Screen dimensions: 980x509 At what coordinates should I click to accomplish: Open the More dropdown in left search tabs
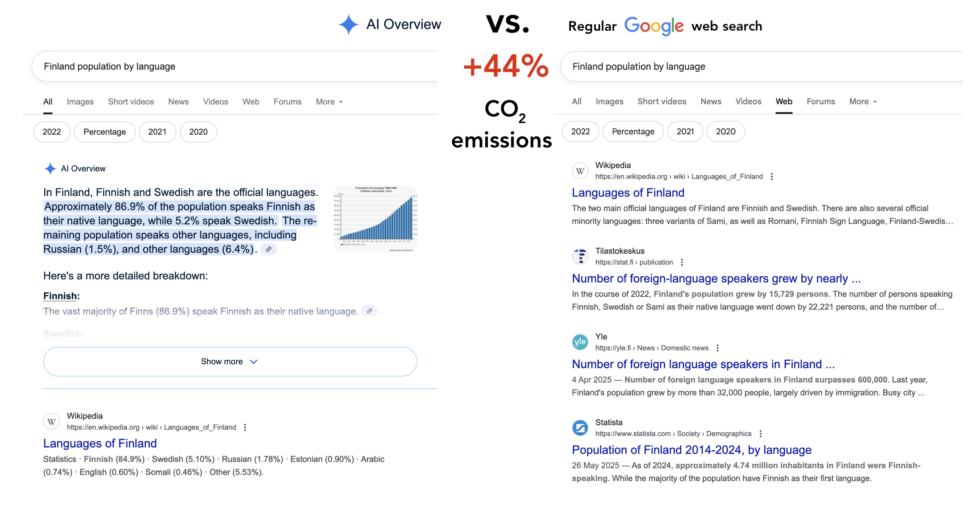click(x=329, y=102)
